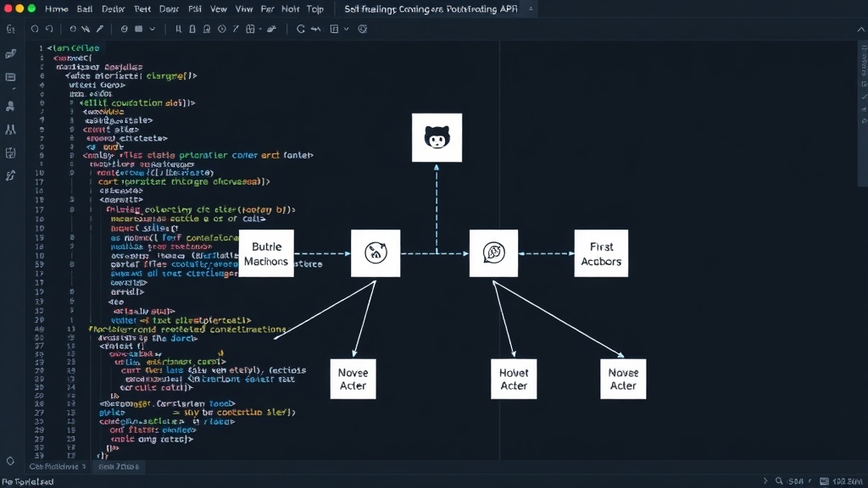The image size is (868, 488).
Task: Open the Fiil menu
Action: coord(195,8)
